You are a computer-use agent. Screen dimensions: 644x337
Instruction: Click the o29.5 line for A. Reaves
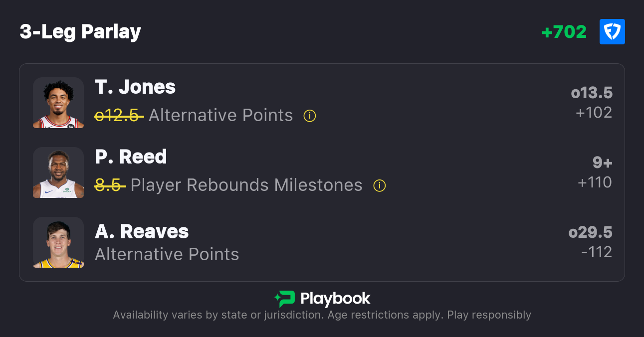(x=591, y=233)
